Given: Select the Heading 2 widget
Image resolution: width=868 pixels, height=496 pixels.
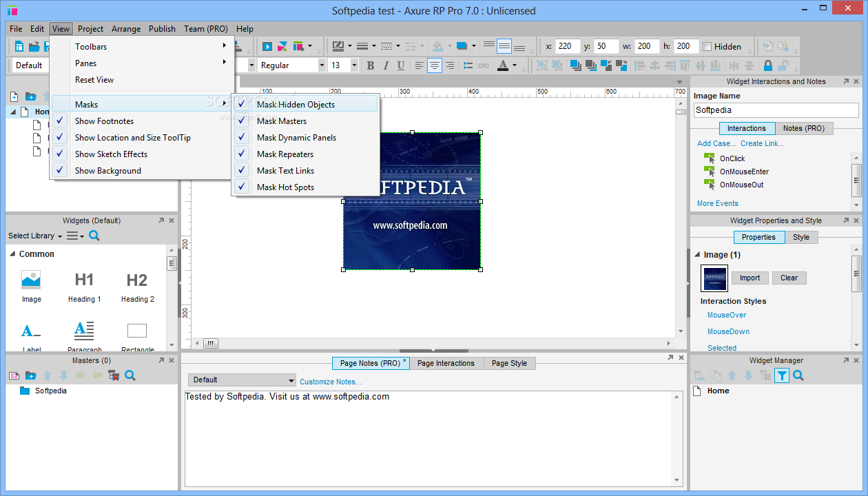Looking at the screenshot, I should click(137, 287).
